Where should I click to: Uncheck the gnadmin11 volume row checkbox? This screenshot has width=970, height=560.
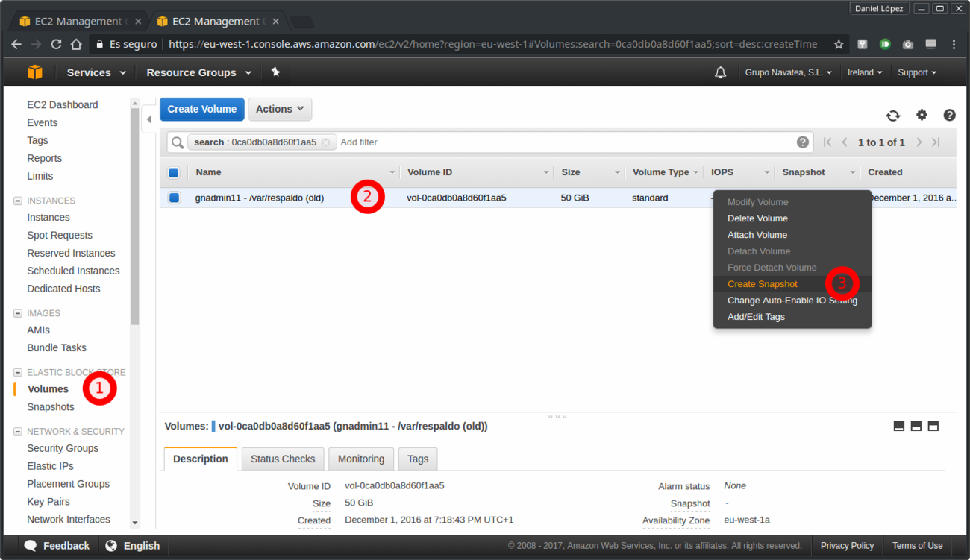pyautogui.click(x=174, y=198)
